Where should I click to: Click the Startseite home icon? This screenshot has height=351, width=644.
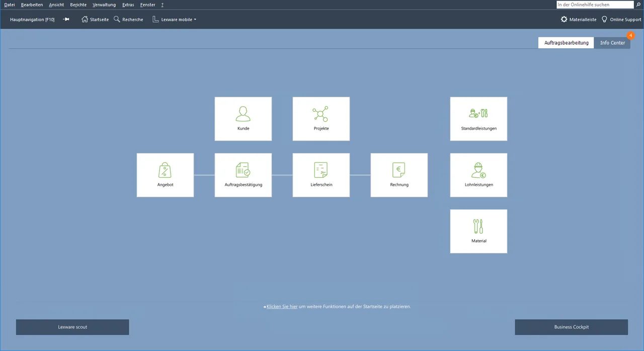tap(85, 19)
